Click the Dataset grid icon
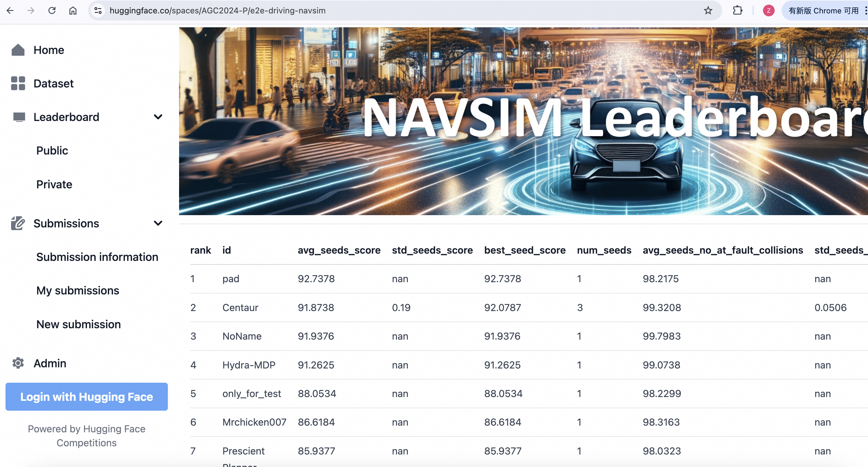 (18, 83)
